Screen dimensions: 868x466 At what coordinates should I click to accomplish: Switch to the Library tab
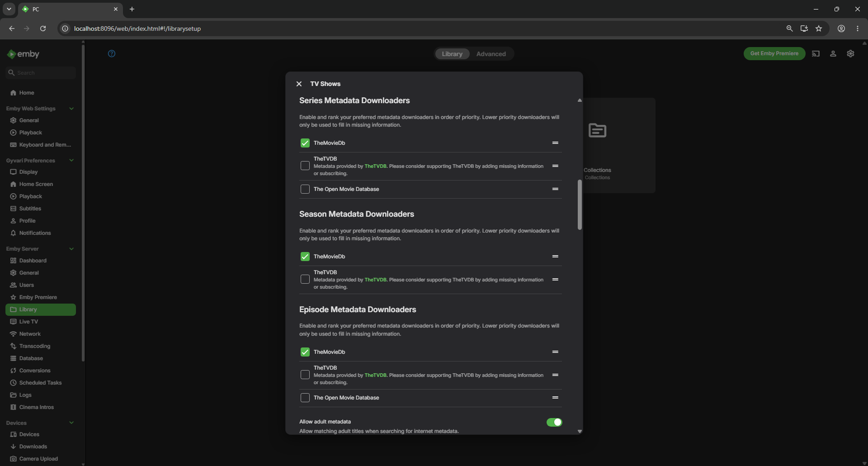[x=452, y=54]
